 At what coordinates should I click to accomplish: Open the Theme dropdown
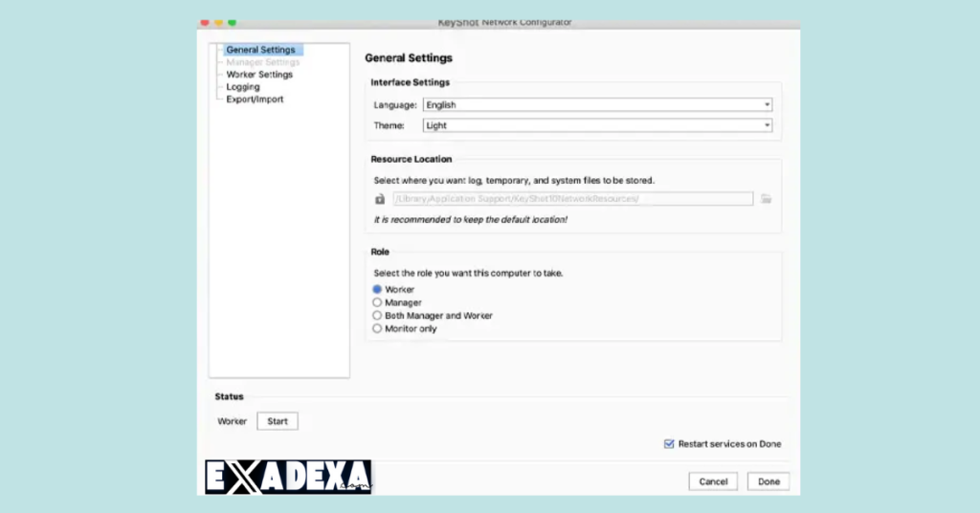(597, 125)
